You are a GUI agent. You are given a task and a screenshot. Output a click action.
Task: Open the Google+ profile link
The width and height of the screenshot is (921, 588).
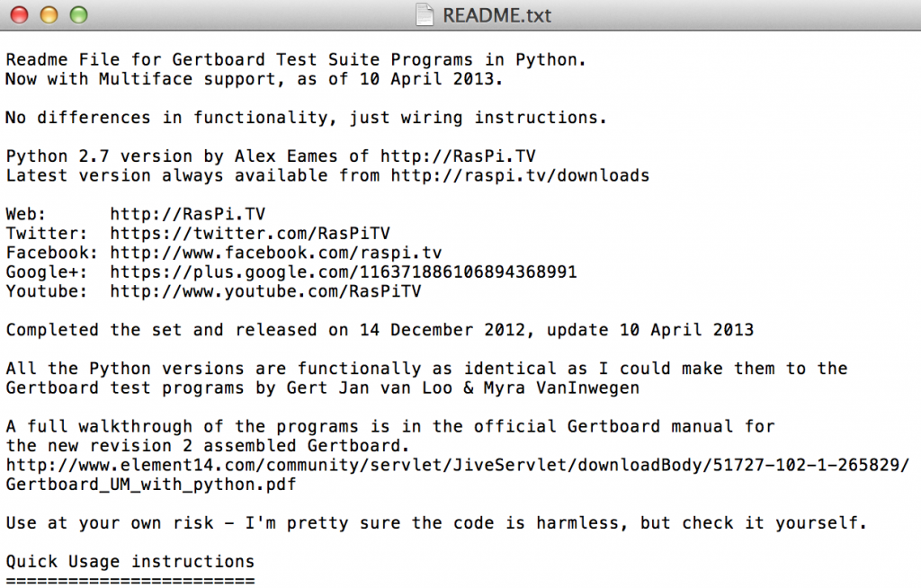340,272
